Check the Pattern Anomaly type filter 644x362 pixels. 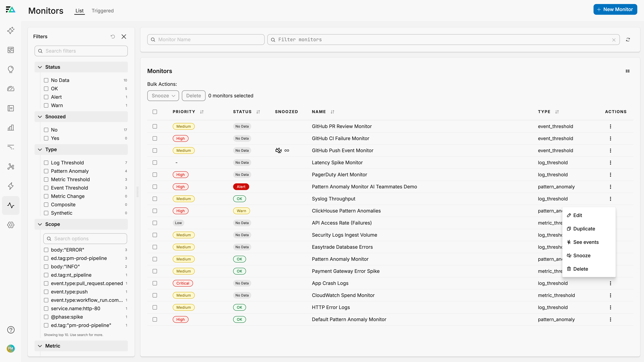(46, 171)
